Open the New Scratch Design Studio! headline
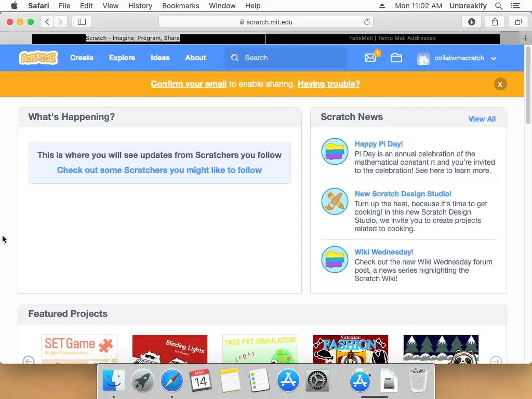The width and height of the screenshot is (532, 399). click(x=403, y=194)
